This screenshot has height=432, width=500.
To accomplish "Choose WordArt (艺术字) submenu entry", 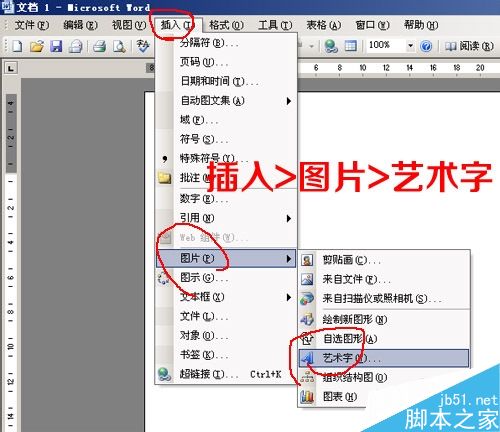I will pos(383,358).
